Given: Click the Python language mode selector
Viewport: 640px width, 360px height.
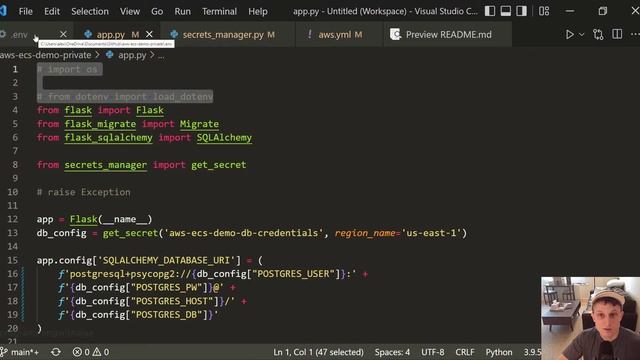Looking at the screenshot, I should [x=499, y=352].
